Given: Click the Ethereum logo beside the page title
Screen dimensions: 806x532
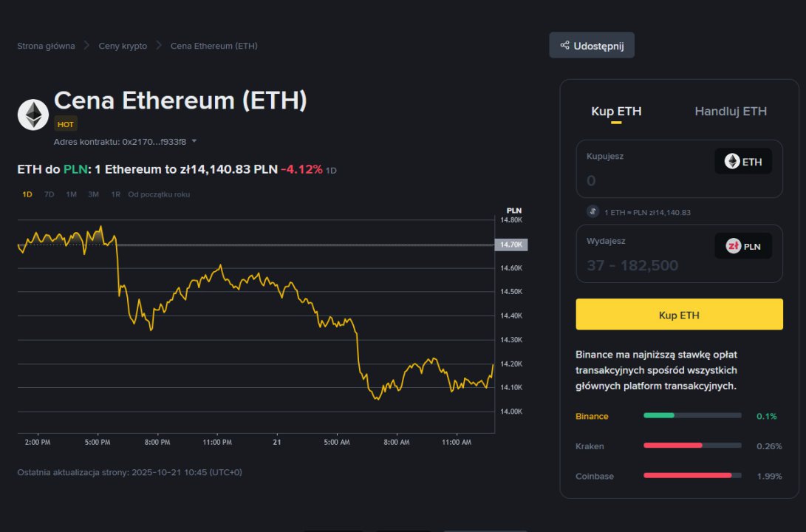Looking at the screenshot, I should (x=33, y=115).
